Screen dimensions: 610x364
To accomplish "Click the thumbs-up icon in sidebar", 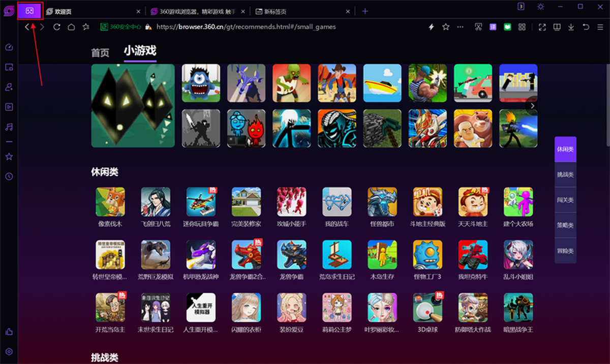I will click(9, 331).
